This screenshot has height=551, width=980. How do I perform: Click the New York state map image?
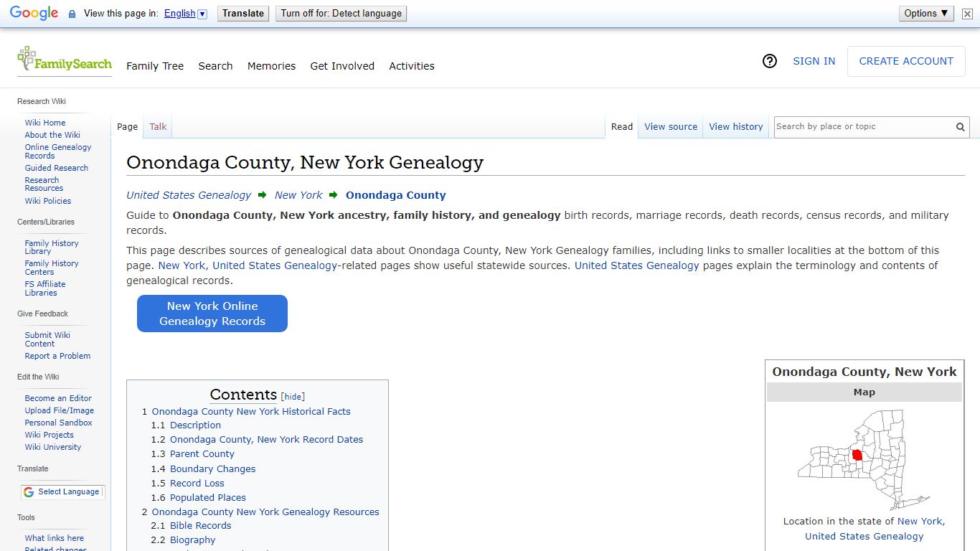click(864, 460)
